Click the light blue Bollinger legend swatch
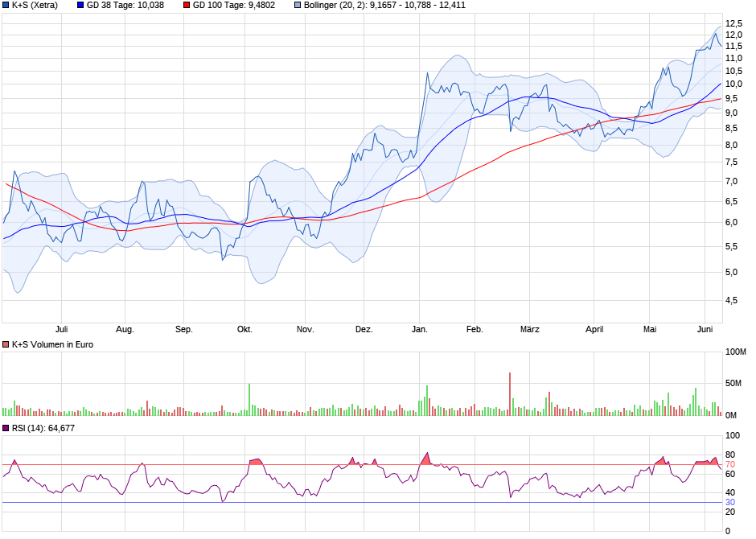The height and width of the screenshot is (539, 756). [x=298, y=6]
